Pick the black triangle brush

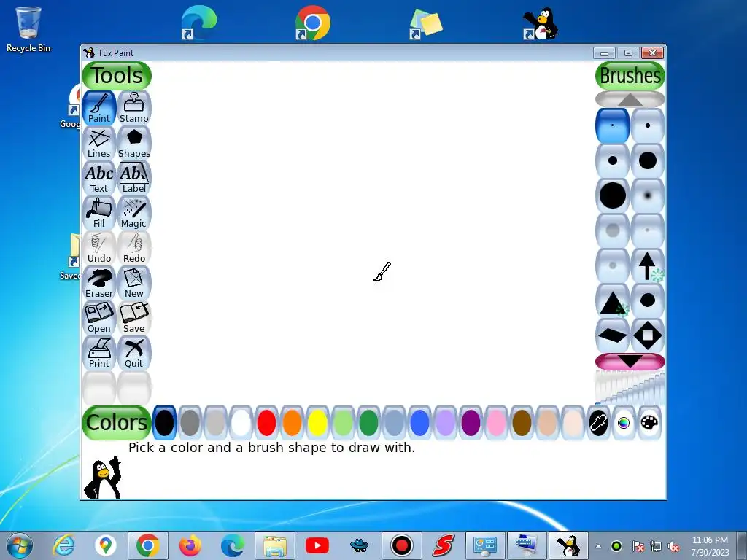pyautogui.click(x=613, y=301)
